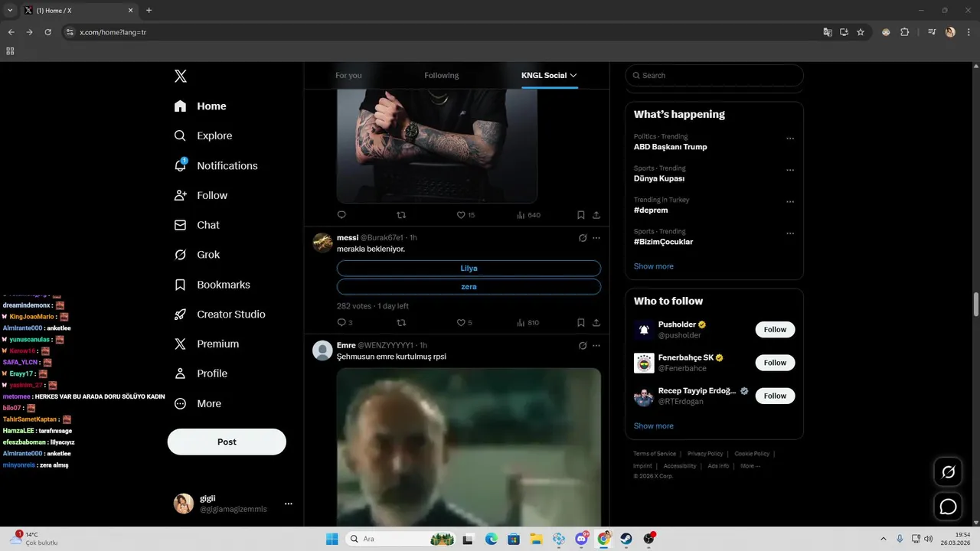Image resolution: width=980 pixels, height=551 pixels.
Task: Reply to the messi poll post
Action: coord(342,323)
